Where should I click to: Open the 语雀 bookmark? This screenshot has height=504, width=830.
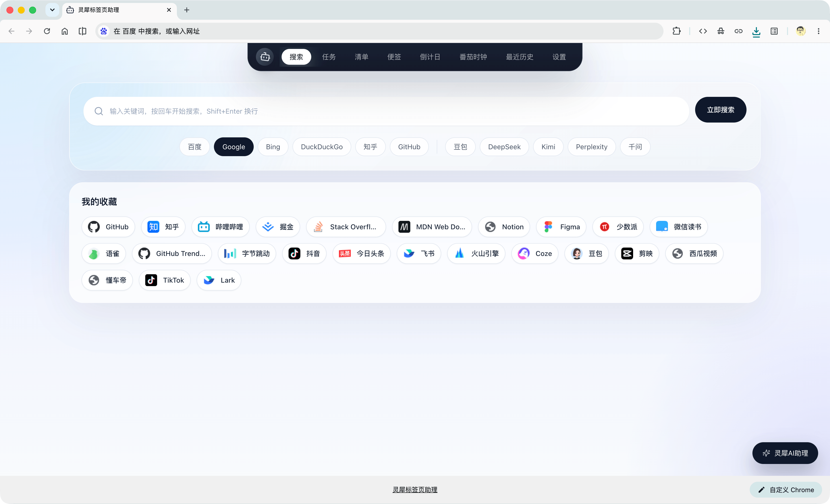tap(104, 253)
